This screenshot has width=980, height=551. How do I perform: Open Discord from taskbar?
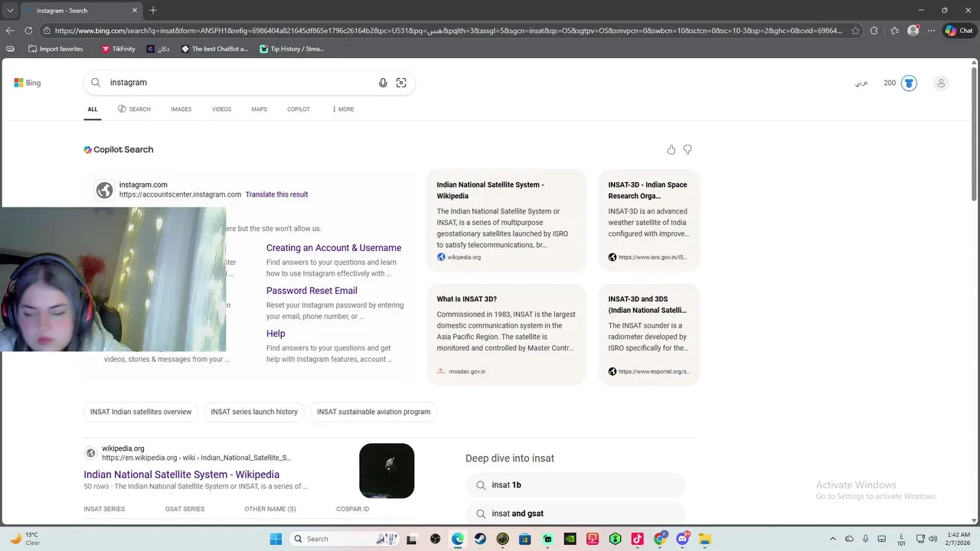pyautogui.click(x=682, y=539)
